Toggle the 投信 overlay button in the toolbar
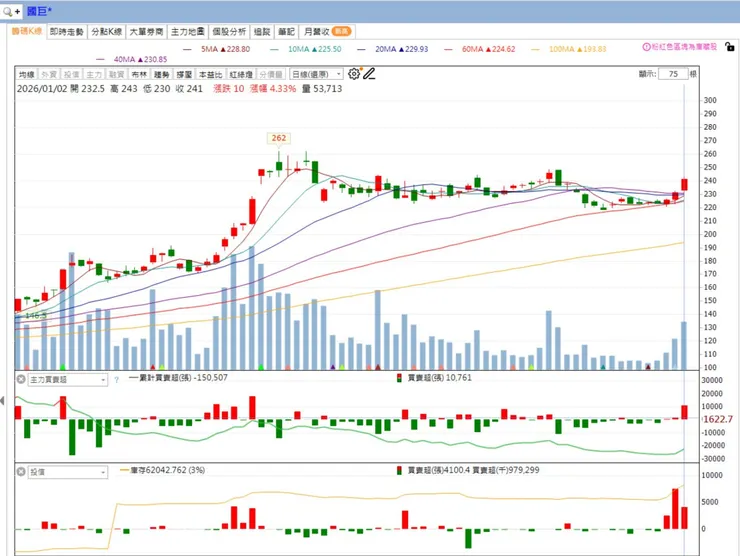Image resolution: width=740 pixels, height=556 pixels. coord(71,75)
